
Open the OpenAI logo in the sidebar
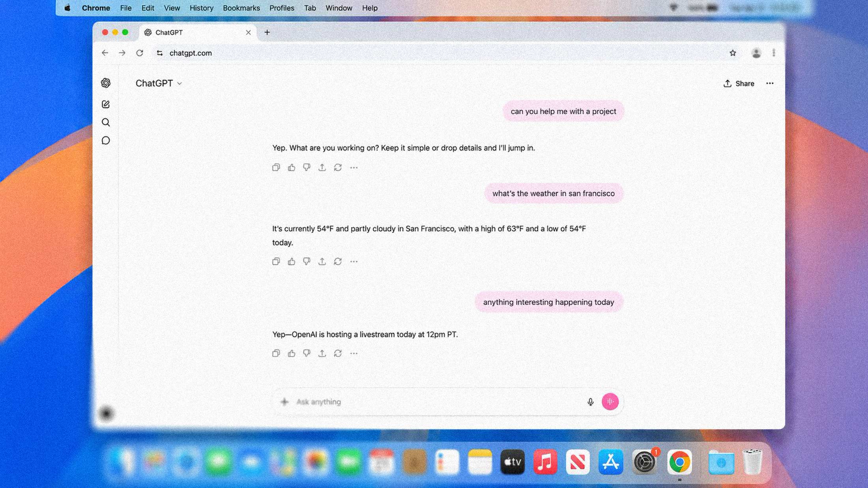pyautogui.click(x=106, y=83)
